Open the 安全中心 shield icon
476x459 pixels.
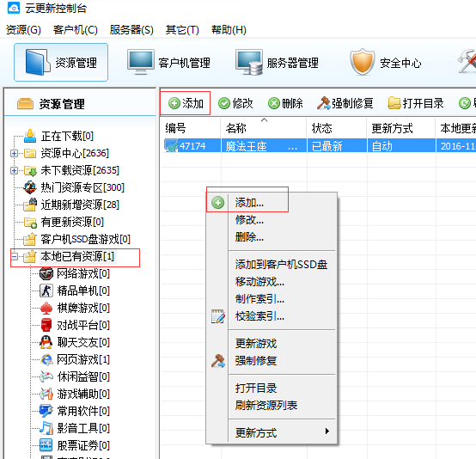click(x=362, y=62)
